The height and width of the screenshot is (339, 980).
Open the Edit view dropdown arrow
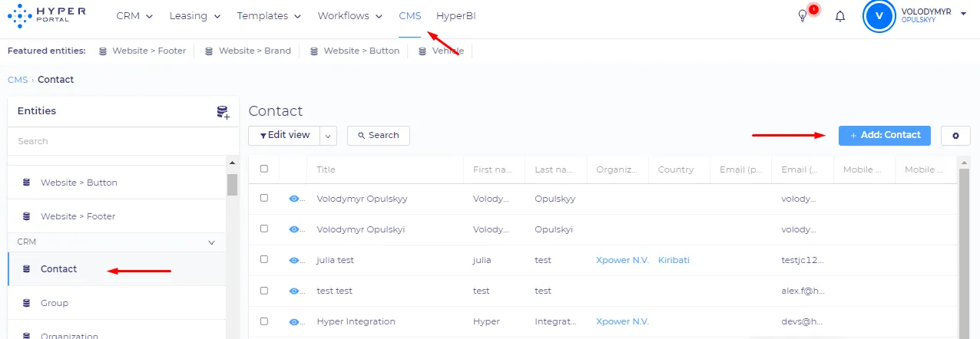(329, 136)
